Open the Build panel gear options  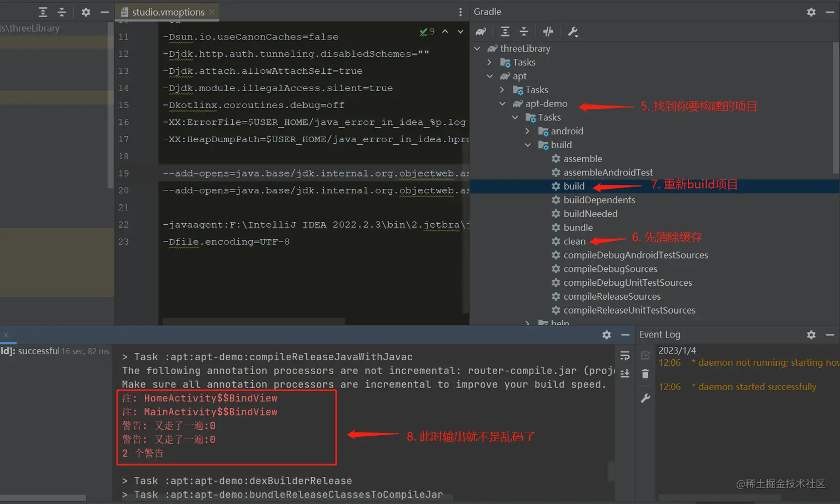pyautogui.click(x=607, y=335)
